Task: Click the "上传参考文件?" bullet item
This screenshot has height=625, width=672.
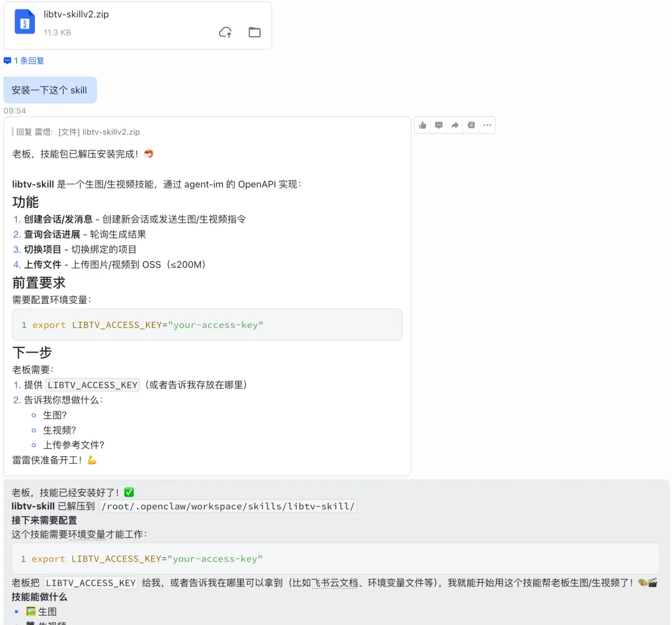Action: [73, 445]
